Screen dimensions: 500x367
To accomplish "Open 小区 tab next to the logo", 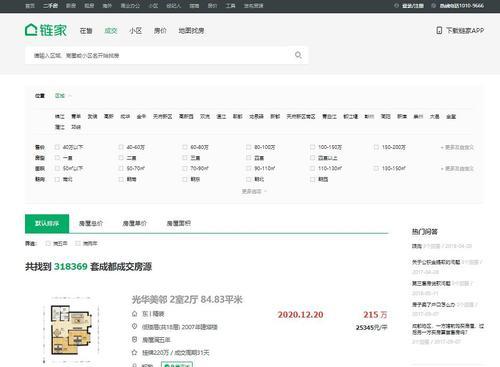I will coord(135,31).
